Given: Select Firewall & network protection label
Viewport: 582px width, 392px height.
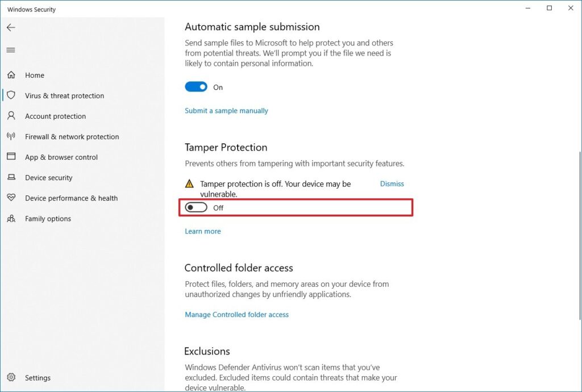Looking at the screenshot, I should (72, 137).
